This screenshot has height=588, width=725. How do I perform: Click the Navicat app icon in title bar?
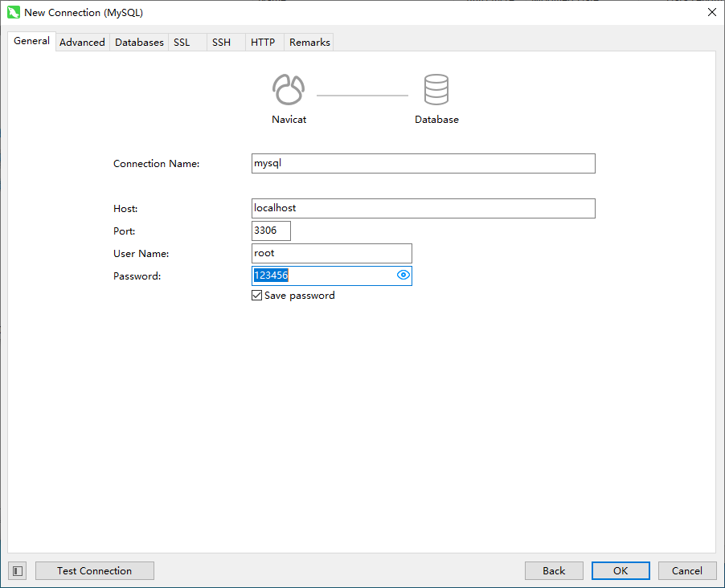click(x=14, y=13)
